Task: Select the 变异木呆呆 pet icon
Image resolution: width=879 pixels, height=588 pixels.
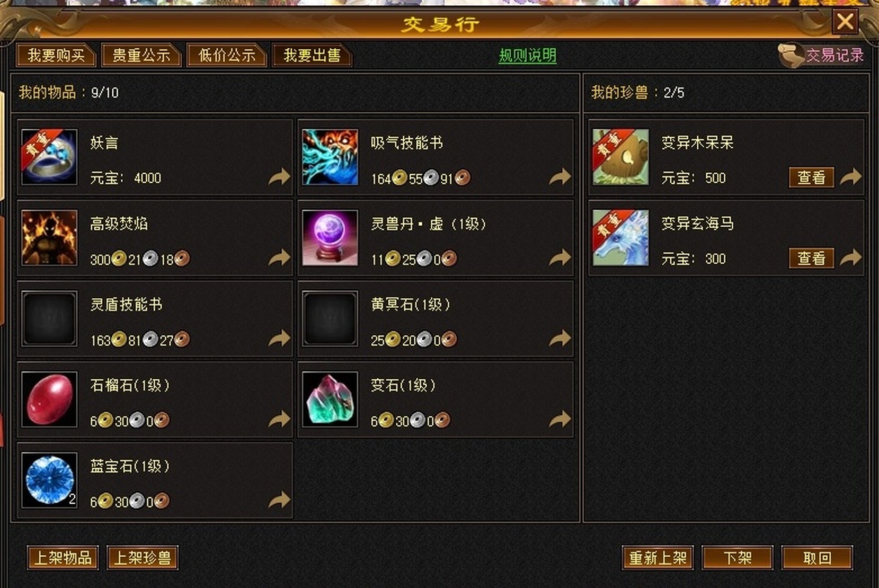Action: coord(620,157)
